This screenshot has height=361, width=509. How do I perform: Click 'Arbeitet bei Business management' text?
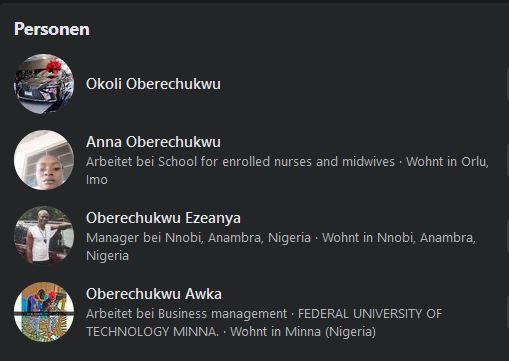tap(186, 314)
